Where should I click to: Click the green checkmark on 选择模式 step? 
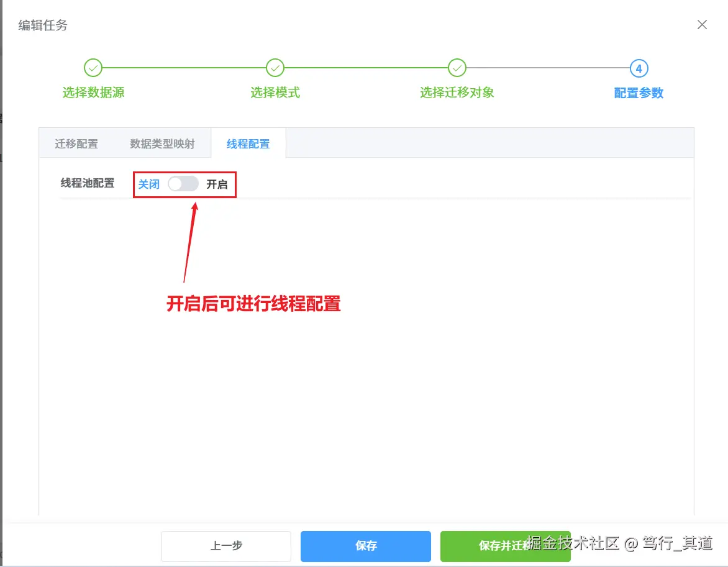275,68
